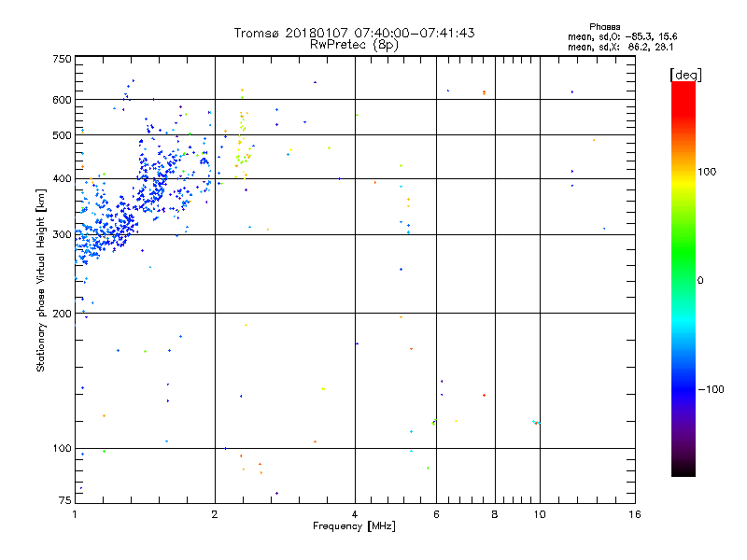The height and width of the screenshot is (560, 747).
Task: Click the Frequency [MHz] axis label
Action: pos(354,526)
